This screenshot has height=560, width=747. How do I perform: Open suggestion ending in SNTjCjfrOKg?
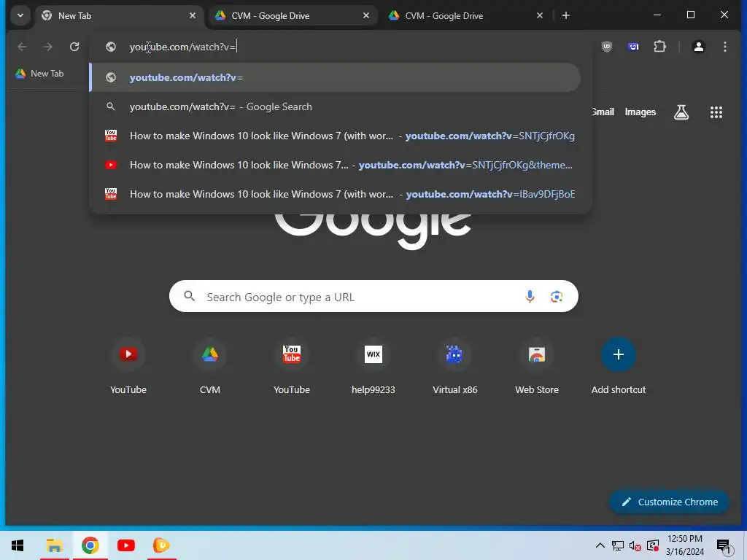coord(335,136)
